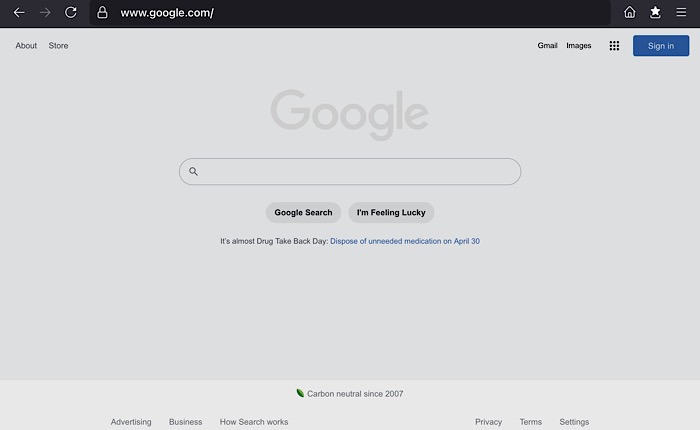Open the home page icon

[x=629, y=12]
